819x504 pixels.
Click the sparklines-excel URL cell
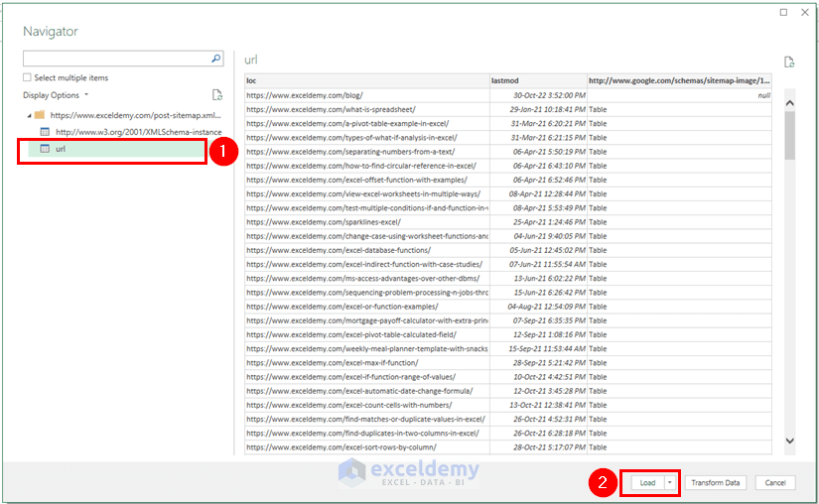366,222
